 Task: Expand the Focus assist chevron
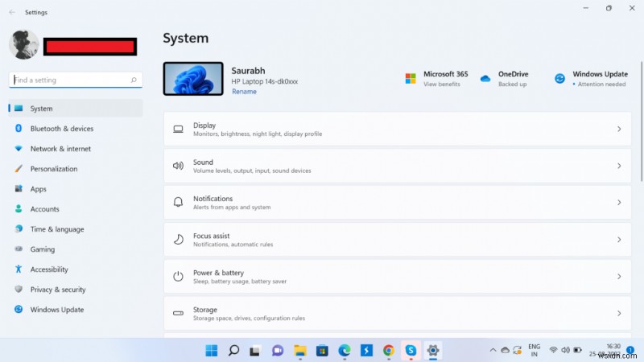coord(619,240)
